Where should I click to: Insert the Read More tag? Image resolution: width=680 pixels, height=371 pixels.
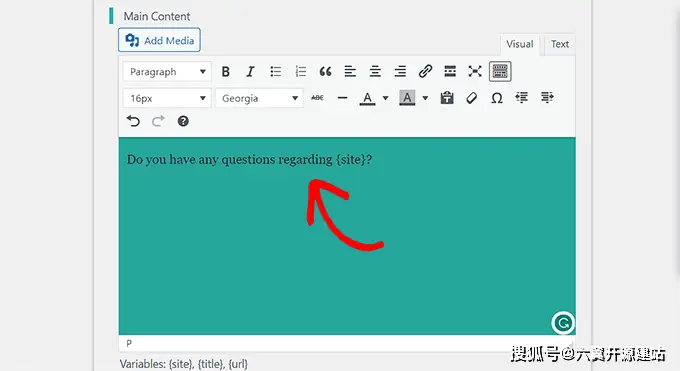(450, 72)
